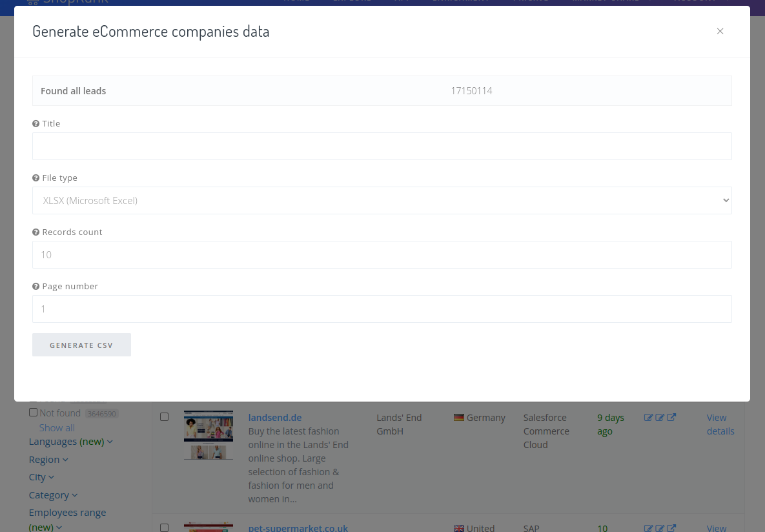765x532 pixels.
Task: Click the second edit icon for landsend.de
Action: click(x=660, y=418)
